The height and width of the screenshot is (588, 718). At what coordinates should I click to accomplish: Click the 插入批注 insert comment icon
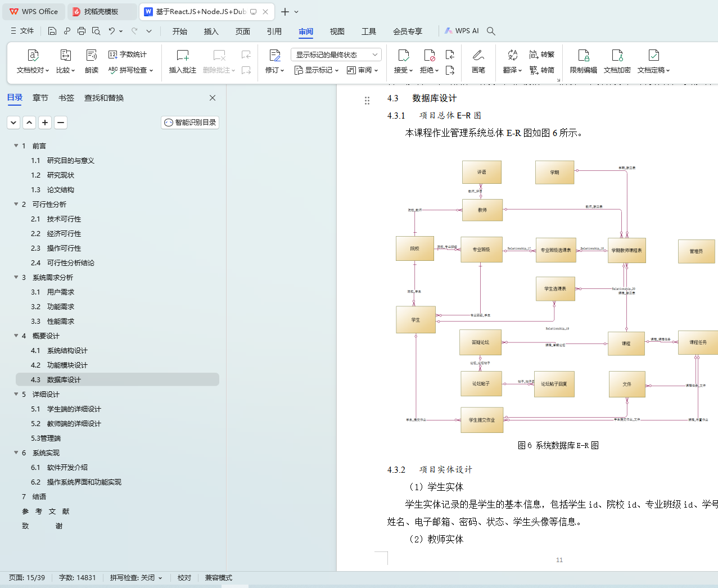coord(183,55)
